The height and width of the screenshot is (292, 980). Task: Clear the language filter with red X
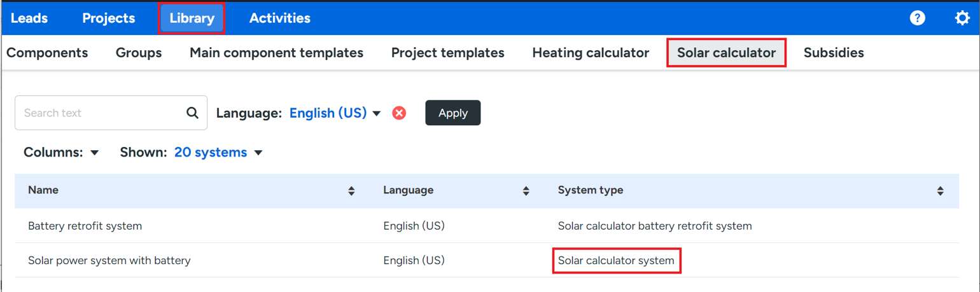[x=399, y=113]
